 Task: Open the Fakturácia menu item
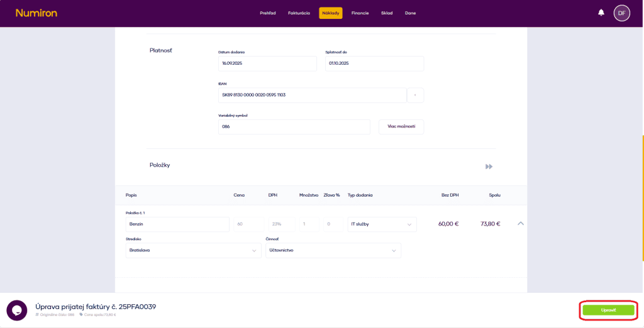(299, 13)
